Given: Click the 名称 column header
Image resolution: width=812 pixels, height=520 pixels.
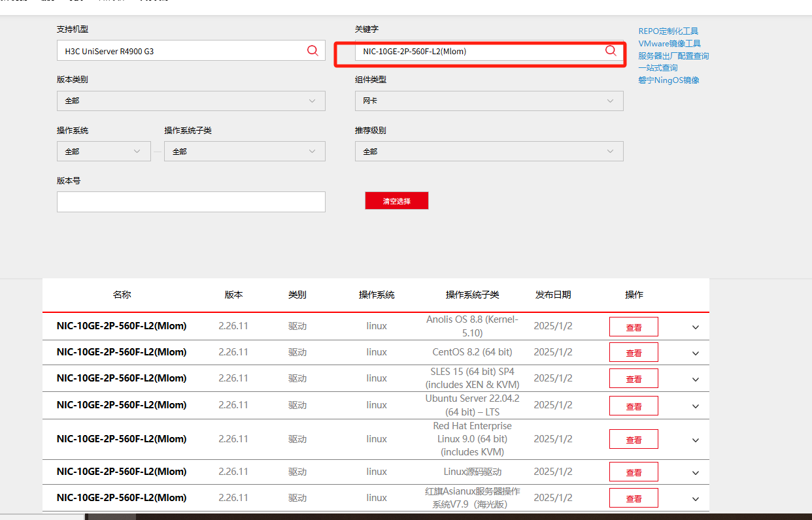Looking at the screenshot, I should [122, 295].
